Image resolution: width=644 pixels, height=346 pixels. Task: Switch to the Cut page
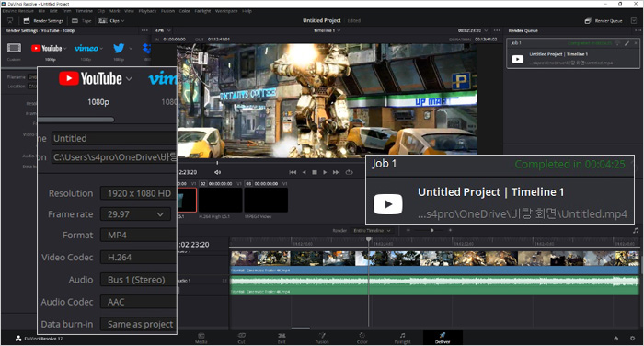241,338
